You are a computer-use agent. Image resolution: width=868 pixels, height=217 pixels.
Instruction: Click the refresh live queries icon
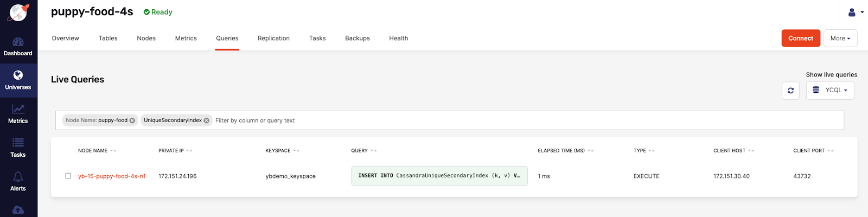point(790,91)
